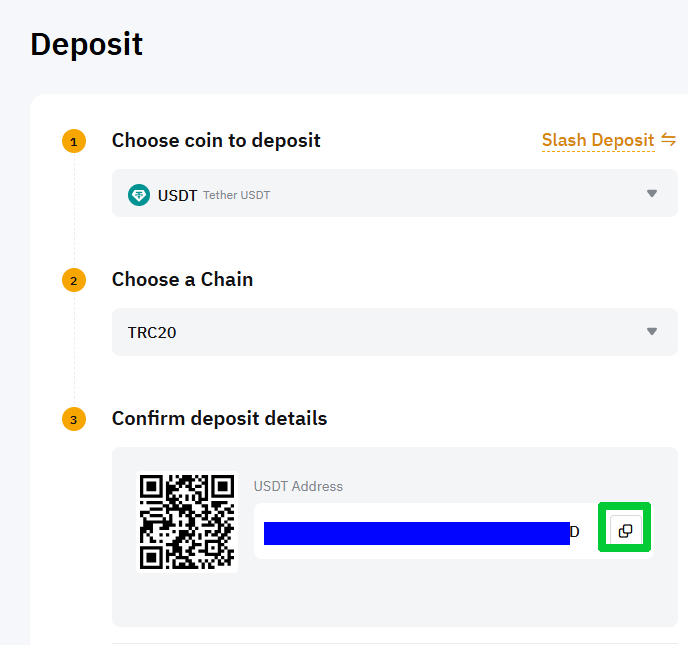Click the Slash Deposit swap arrows icon
Viewport: 688px width, 645px height.
pos(668,140)
